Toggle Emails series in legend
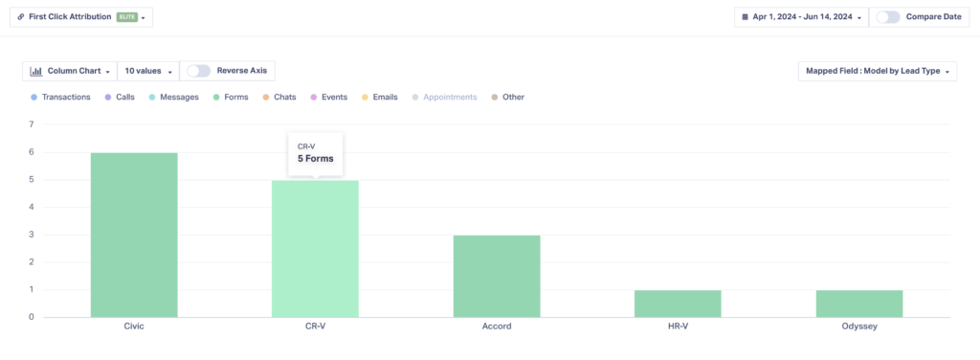The image size is (980, 360). point(379,98)
